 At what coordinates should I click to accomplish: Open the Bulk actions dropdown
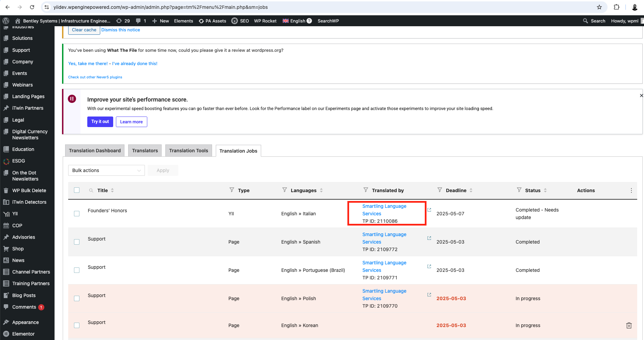pyautogui.click(x=106, y=170)
